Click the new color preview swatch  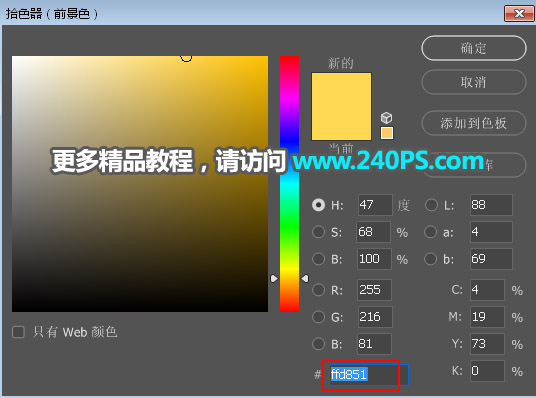pyautogui.click(x=341, y=106)
